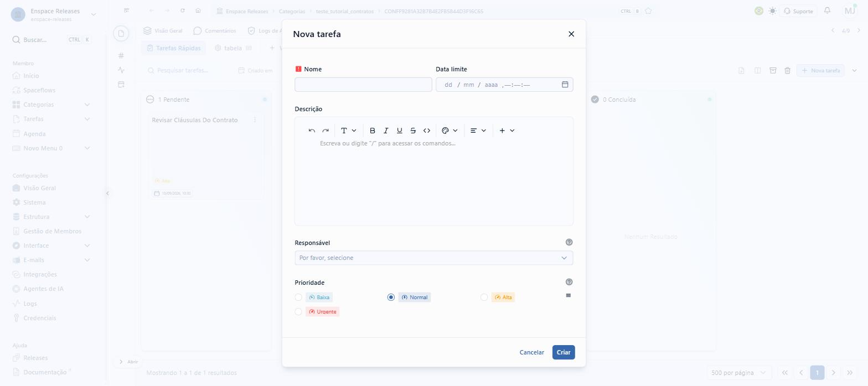Open the activity pulse icon in side rail
This screenshot has height=386, width=868.
point(121,70)
